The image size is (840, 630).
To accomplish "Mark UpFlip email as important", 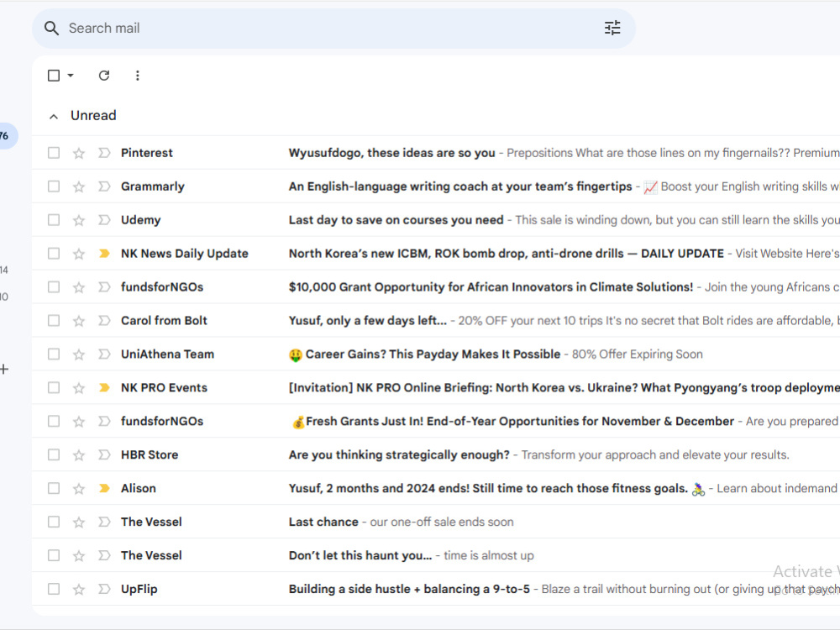I will coord(104,589).
